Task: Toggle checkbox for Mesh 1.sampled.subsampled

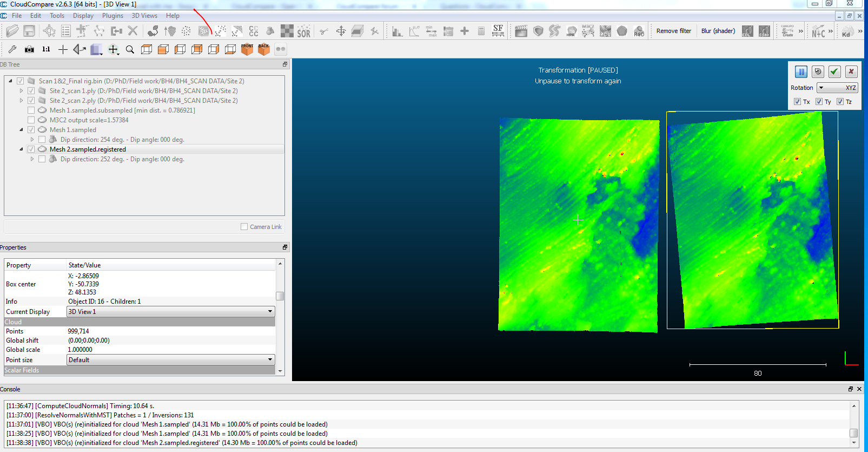Action: [x=31, y=110]
